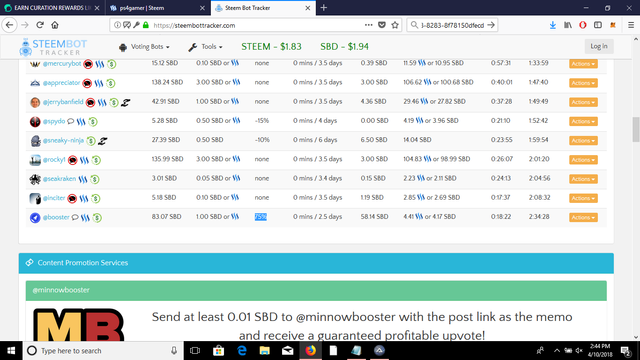Click the green dollar icon beside @inciter
This screenshot has width=640, height=360.
click(96, 198)
